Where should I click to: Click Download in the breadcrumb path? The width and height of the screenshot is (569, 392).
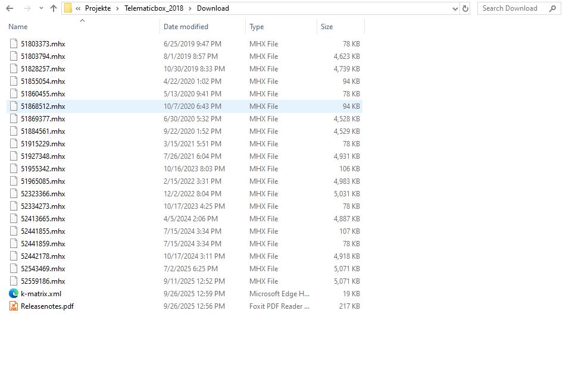[212, 8]
